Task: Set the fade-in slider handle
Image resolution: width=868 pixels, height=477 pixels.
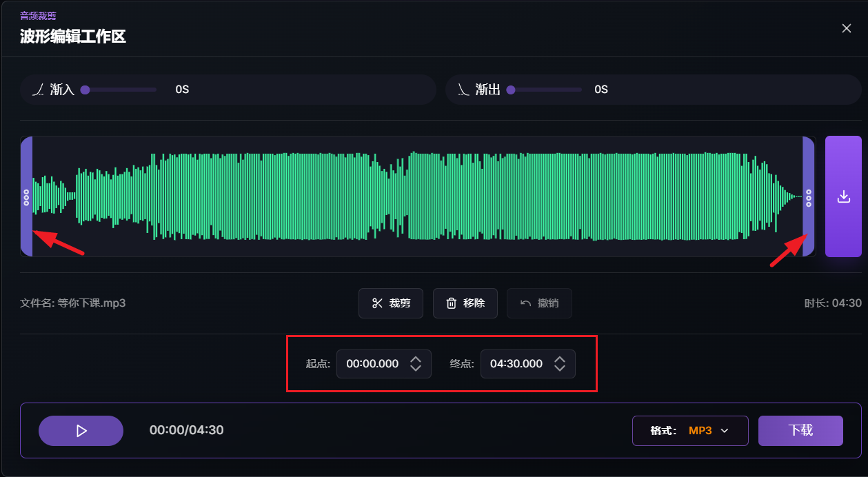Action: coord(85,90)
